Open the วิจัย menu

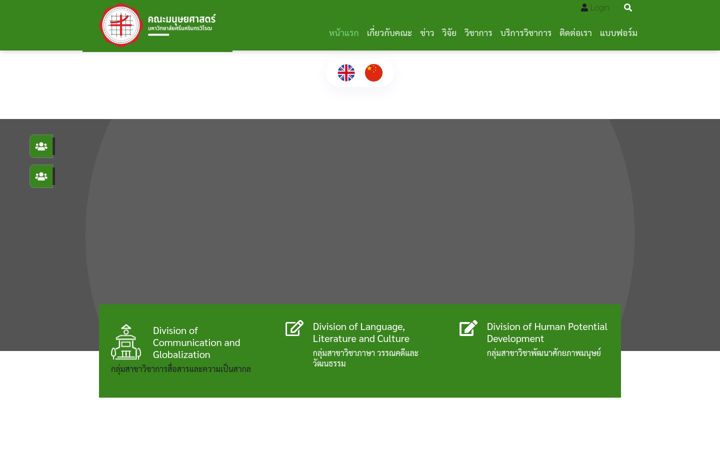tap(449, 33)
